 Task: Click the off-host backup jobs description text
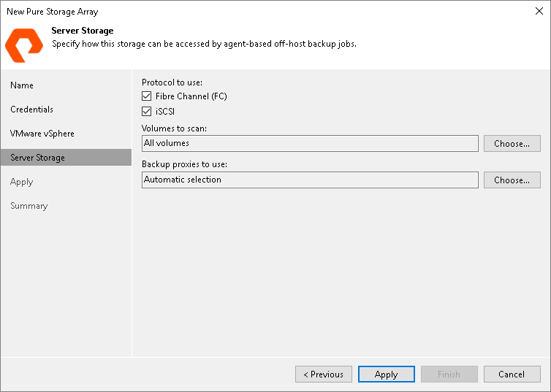tap(204, 44)
